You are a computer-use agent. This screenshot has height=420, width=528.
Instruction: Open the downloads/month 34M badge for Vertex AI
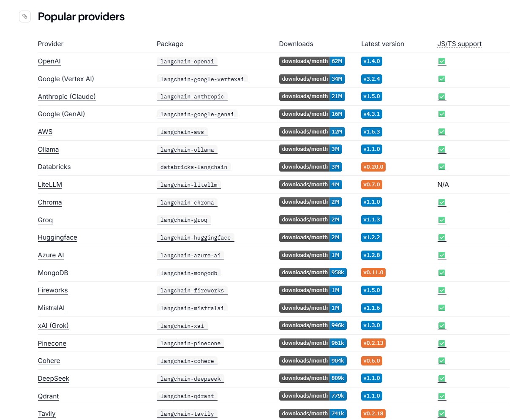tap(312, 79)
